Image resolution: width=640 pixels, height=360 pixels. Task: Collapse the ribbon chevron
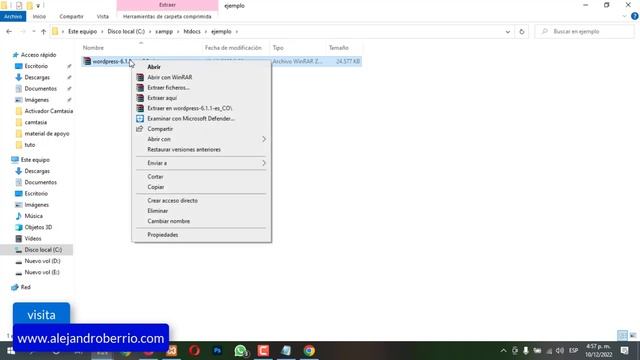coord(624,16)
